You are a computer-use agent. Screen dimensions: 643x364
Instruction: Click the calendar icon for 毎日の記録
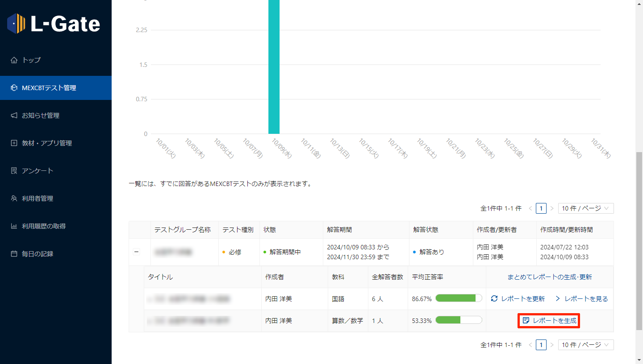click(14, 254)
